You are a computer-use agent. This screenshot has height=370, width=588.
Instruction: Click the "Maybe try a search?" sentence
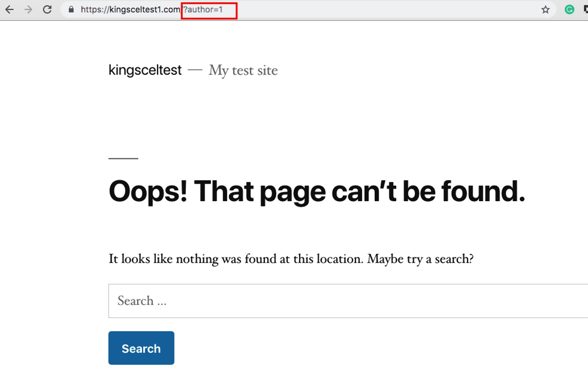[x=420, y=259]
